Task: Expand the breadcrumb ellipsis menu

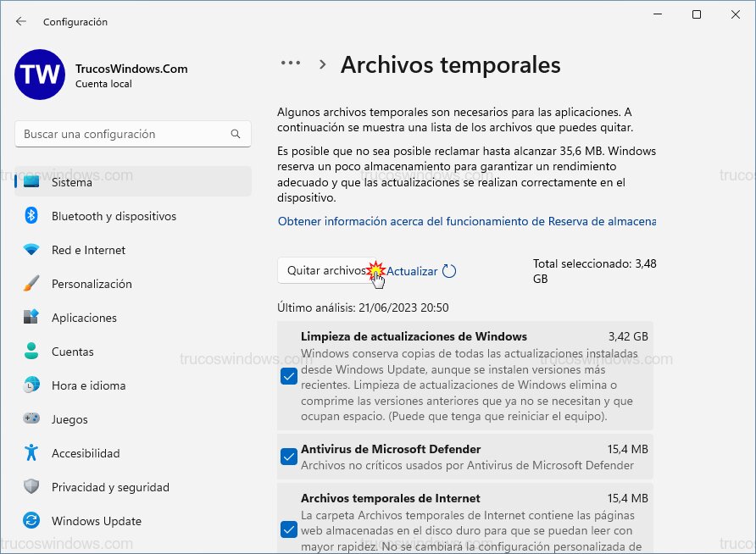Action: [x=291, y=64]
